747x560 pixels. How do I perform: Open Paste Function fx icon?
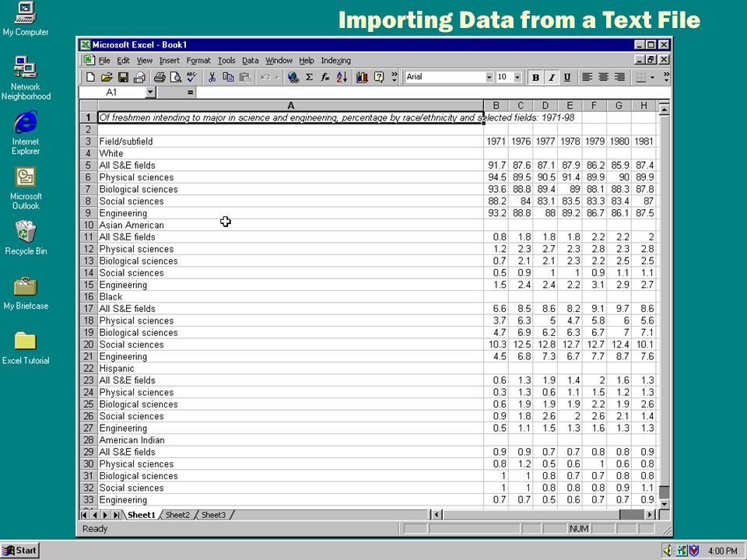(325, 77)
